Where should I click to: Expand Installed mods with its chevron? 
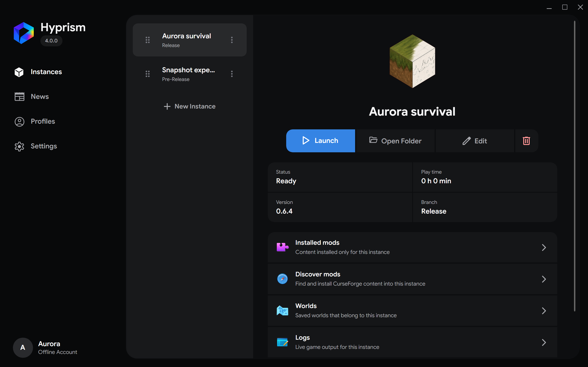click(x=544, y=247)
